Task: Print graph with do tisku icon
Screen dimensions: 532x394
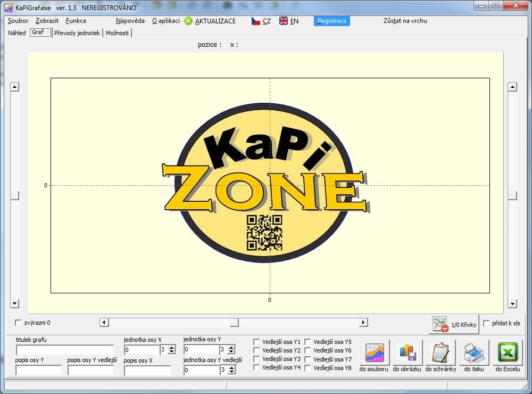Action: tap(474, 353)
